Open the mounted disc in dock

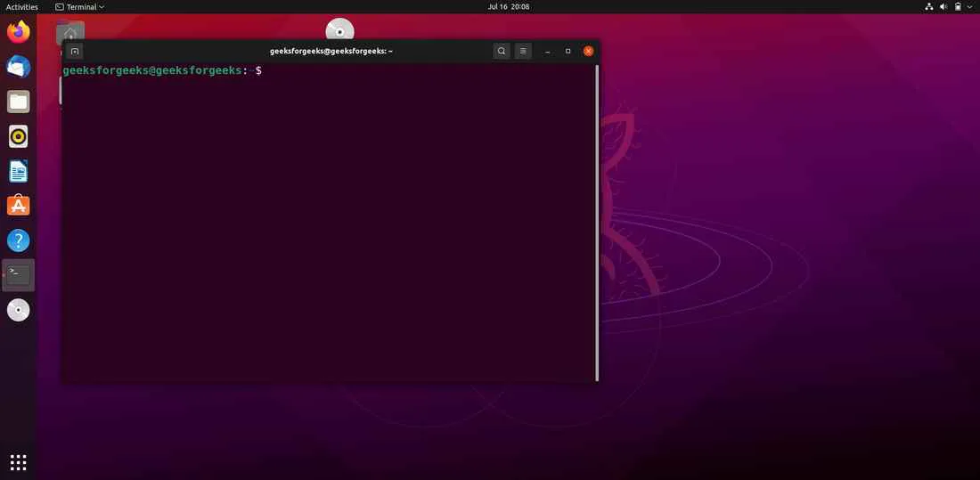pos(19,310)
